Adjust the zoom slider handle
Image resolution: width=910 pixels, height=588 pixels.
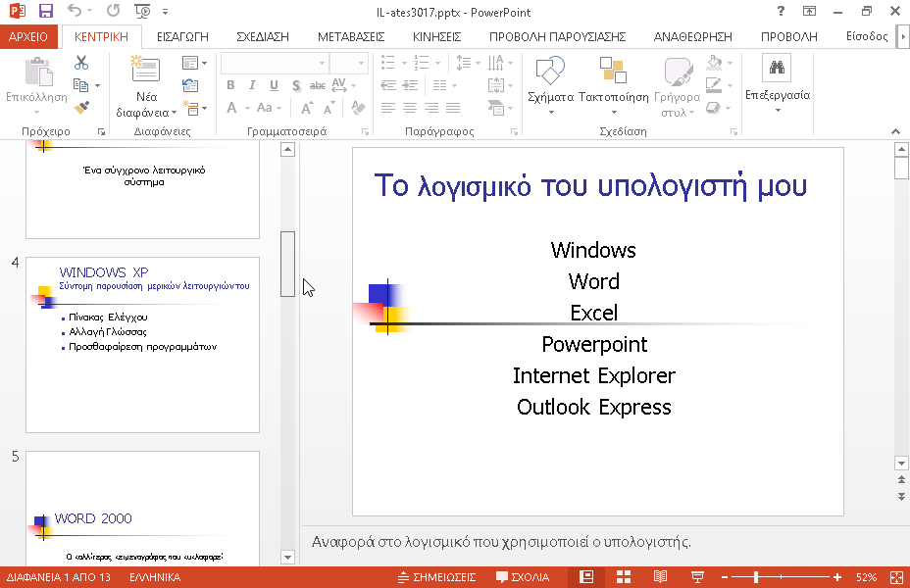(756, 577)
